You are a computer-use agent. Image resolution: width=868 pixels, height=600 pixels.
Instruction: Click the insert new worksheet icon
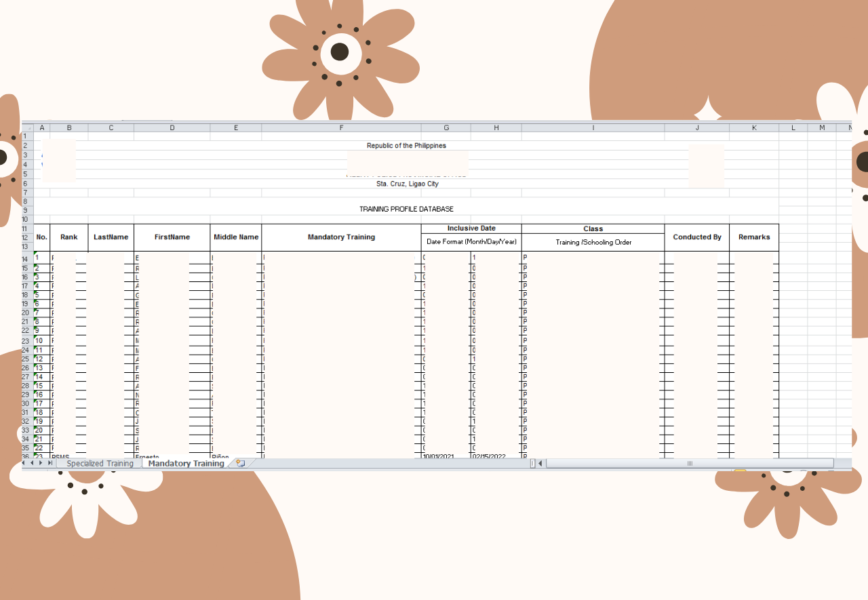coord(240,464)
